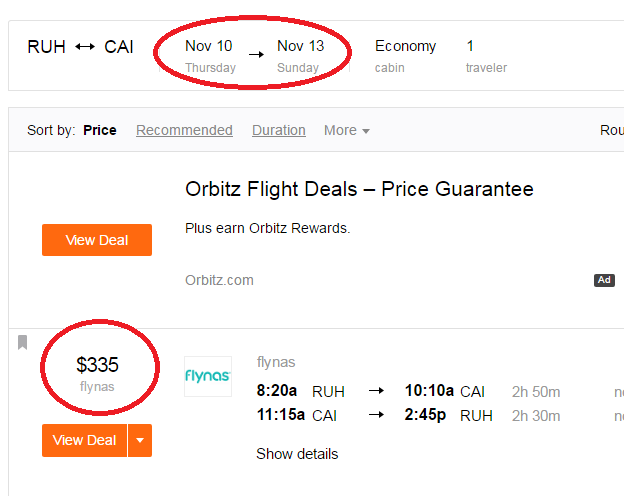This screenshot has width=624, height=496.
Task: Expand Show details for the flynas flight
Action: pos(297,454)
